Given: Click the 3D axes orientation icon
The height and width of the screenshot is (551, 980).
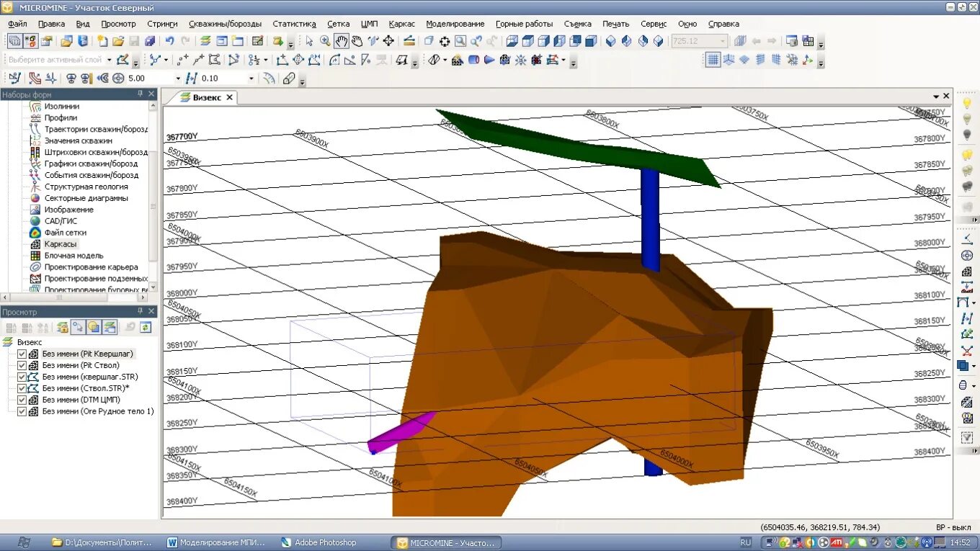Looking at the screenshot, I should (808, 60).
